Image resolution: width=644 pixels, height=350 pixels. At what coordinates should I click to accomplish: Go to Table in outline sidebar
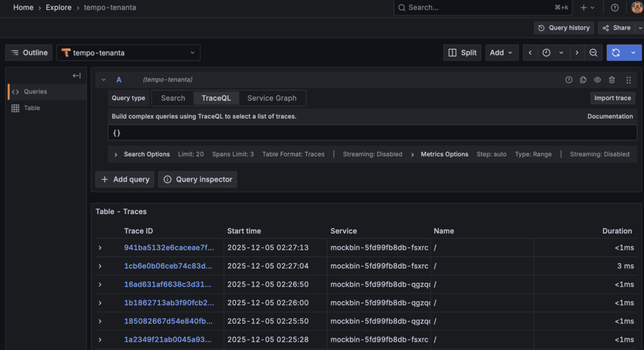pos(47,108)
